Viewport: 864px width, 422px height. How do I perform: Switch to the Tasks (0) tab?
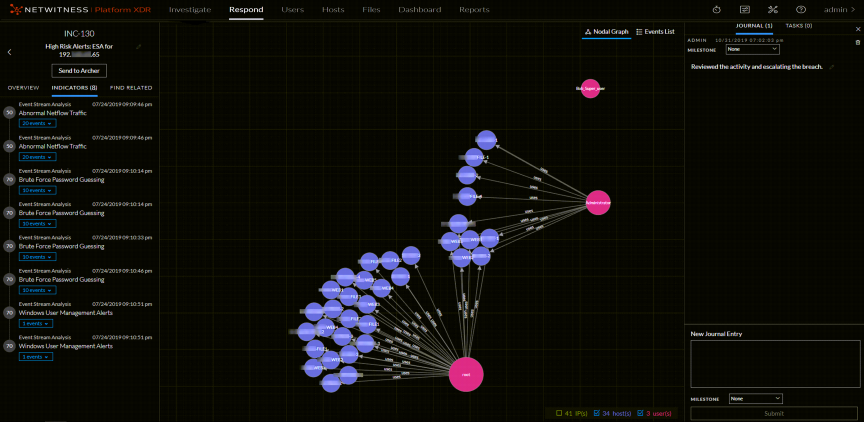coord(798,26)
